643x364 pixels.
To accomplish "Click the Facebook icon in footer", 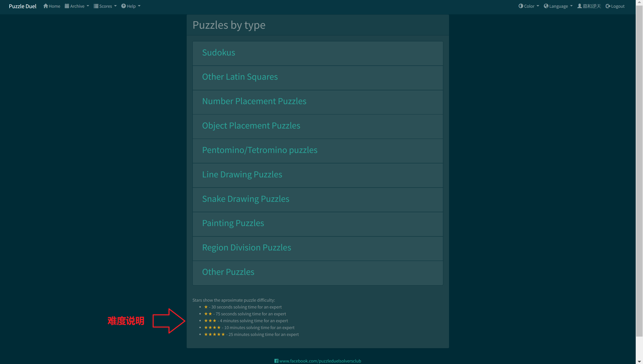I will pyautogui.click(x=276, y=361).
